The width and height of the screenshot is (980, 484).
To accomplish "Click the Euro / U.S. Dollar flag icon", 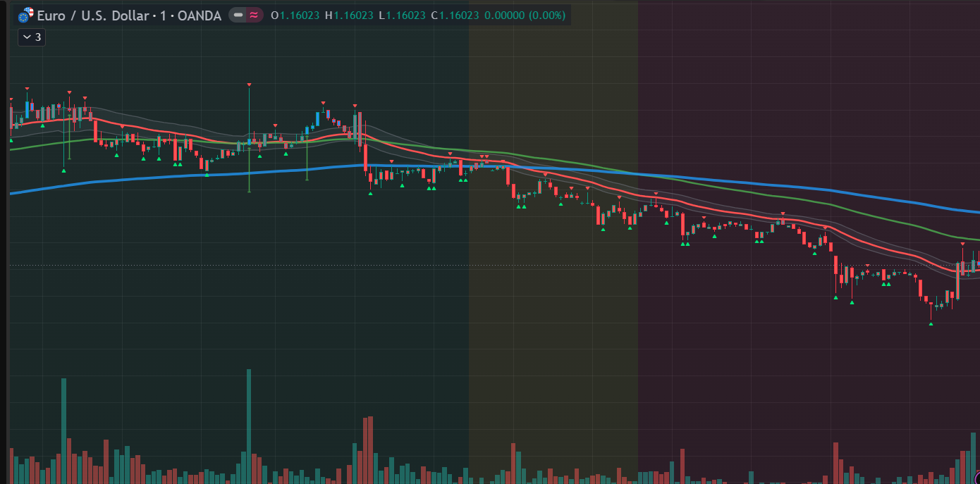I will click(26, 15).
